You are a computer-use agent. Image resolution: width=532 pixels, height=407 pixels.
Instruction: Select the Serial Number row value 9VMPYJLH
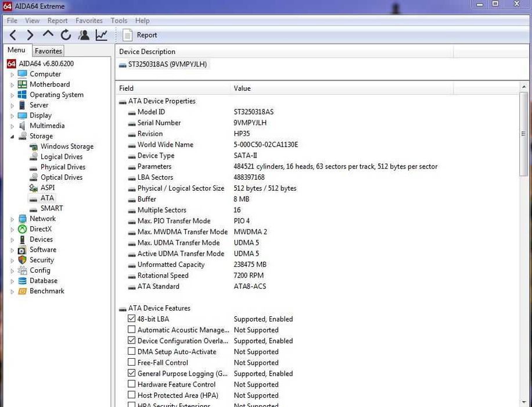250,123
